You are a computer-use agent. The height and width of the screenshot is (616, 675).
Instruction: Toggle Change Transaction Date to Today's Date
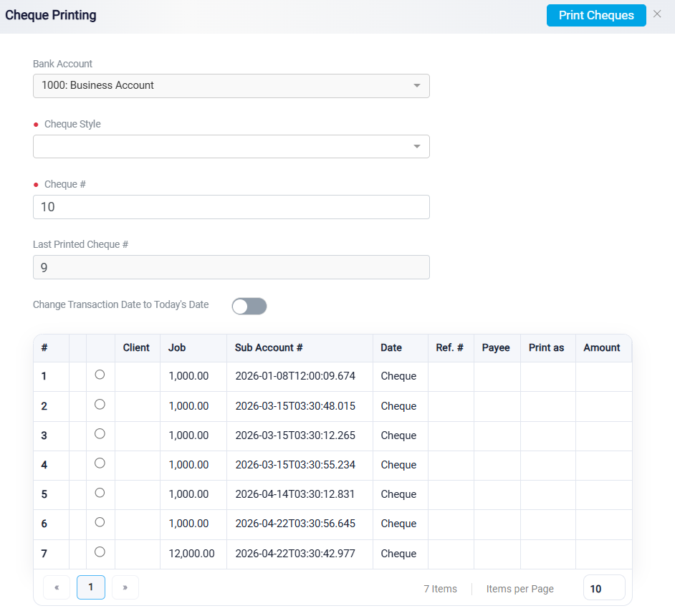pos(249,307)
